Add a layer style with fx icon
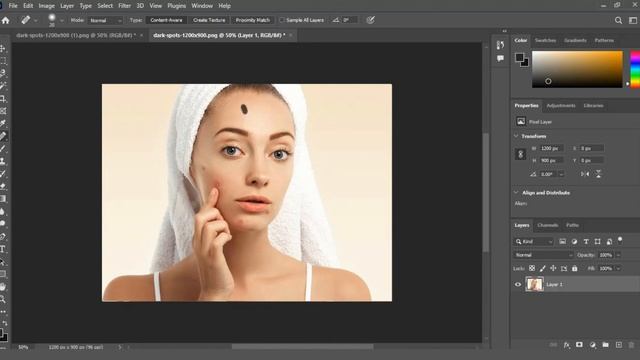Screen dimensions: 640x360 tap(567, 345)
